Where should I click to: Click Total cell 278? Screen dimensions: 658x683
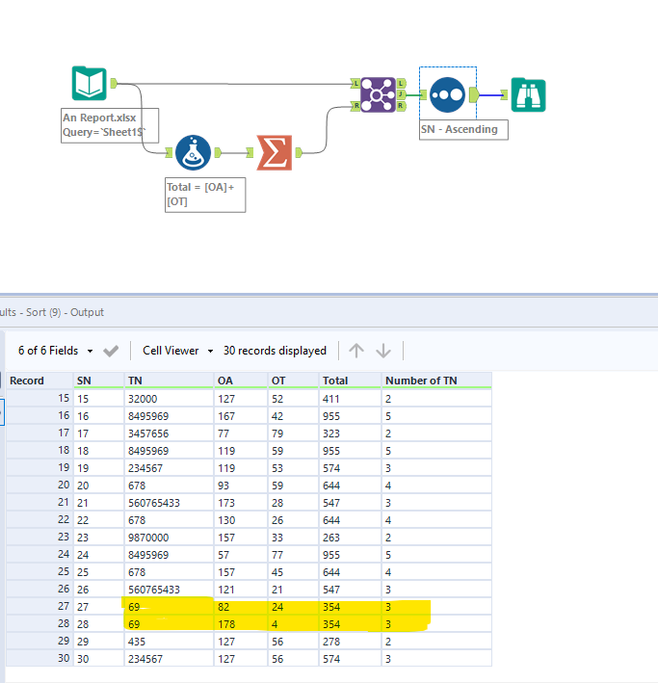pos(350,642)
